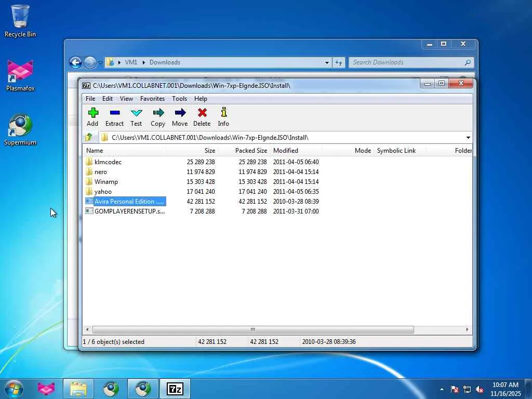The image size is (532, 399).
Task: Expand the breadcrumb arrow before Downloads in Explorer
Action: click(x=143, y=62)
